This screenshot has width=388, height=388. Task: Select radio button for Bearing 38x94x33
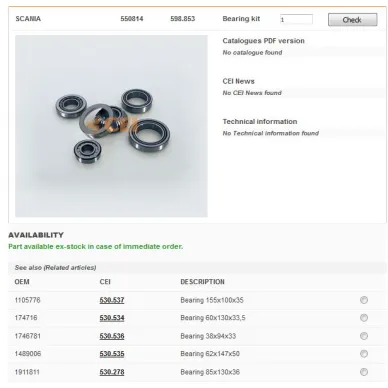pyautogui.click(x=364, y=336)
